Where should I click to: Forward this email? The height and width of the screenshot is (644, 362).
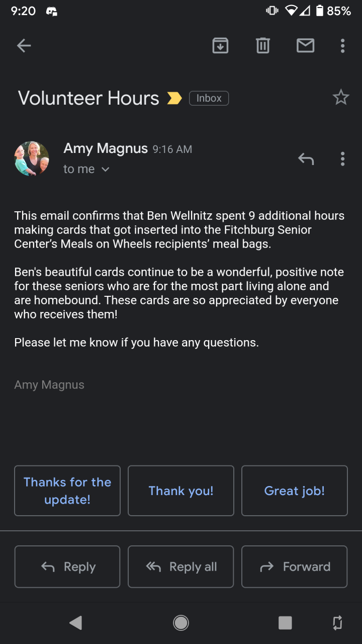point(295,567)
